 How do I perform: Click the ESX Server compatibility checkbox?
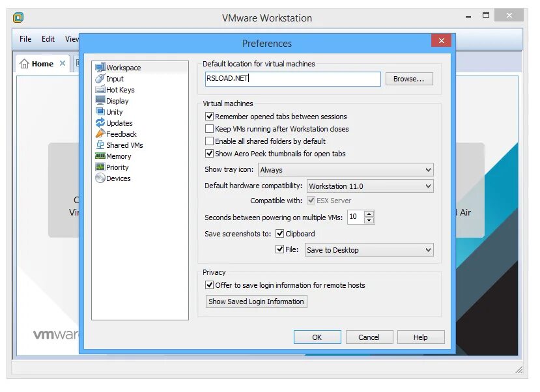[311, 201]
